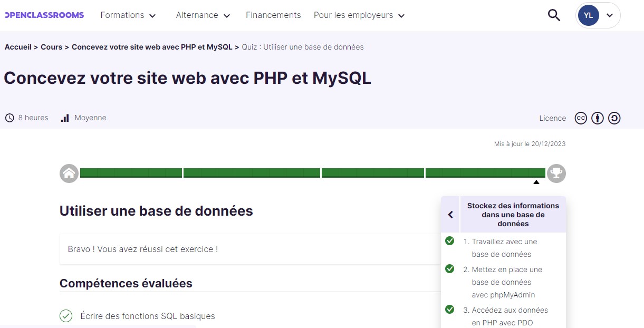This screenshot has height=328, width=644.
Task: Expand Pour les employeurs dropdown
Action: pos(359,15)
